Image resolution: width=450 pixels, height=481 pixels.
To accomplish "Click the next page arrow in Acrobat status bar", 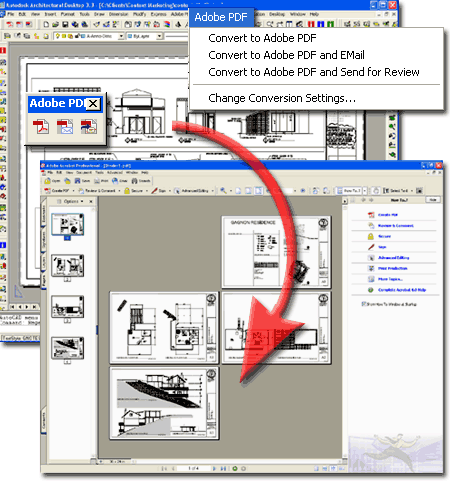I will (x=214, y=468).
